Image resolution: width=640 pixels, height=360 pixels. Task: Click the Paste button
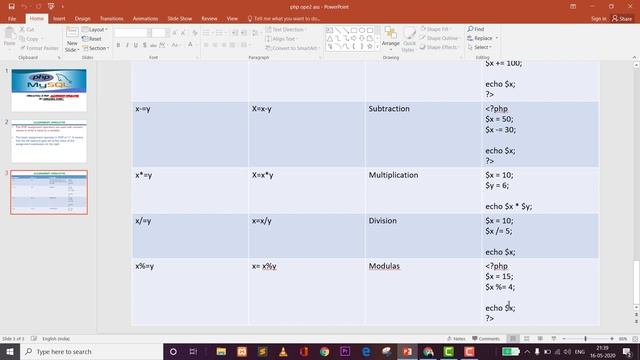point(9,38)
